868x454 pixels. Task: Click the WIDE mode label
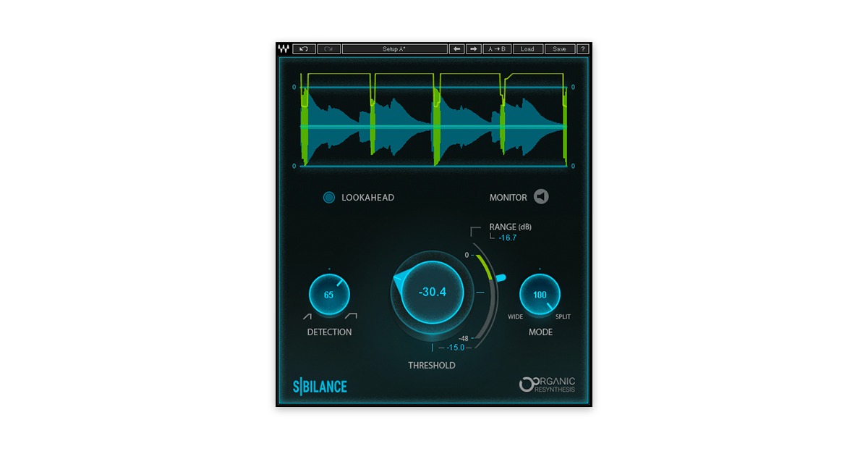pyautogui.click(x=515, y=316)
